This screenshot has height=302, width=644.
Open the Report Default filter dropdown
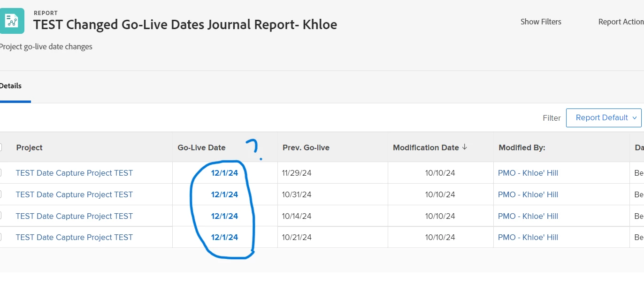pyautogui.click(x=604, y=118)
